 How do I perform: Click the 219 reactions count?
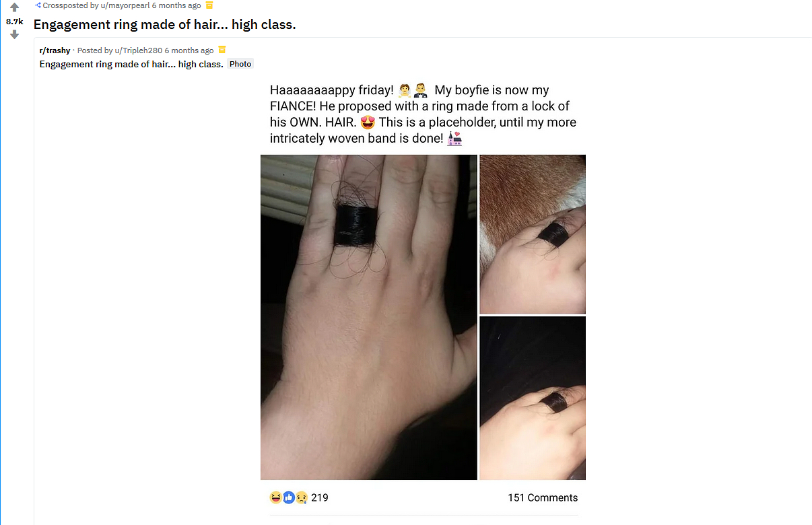click(x=320, y=497)
